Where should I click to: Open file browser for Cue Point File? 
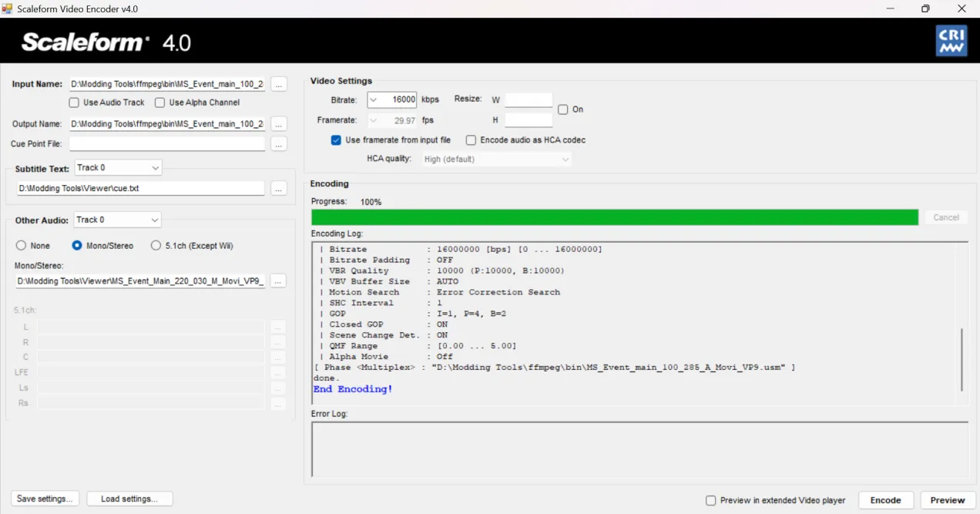tap(279, 144)
